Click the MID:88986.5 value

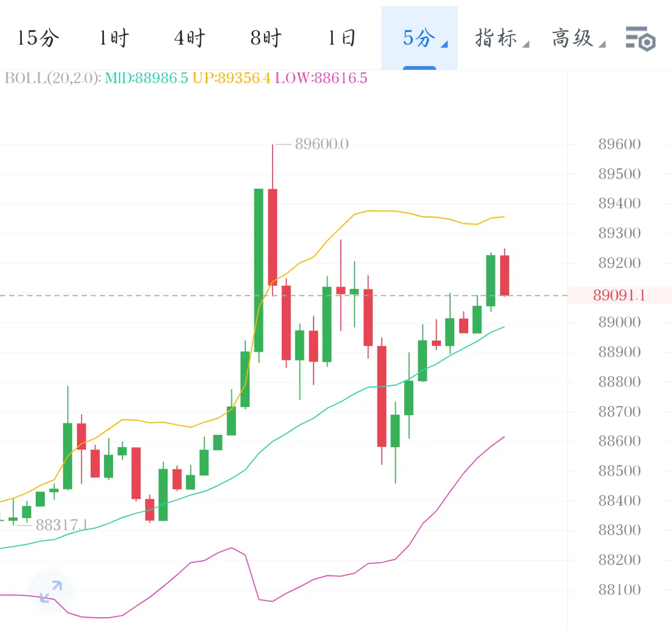(146, 78)
